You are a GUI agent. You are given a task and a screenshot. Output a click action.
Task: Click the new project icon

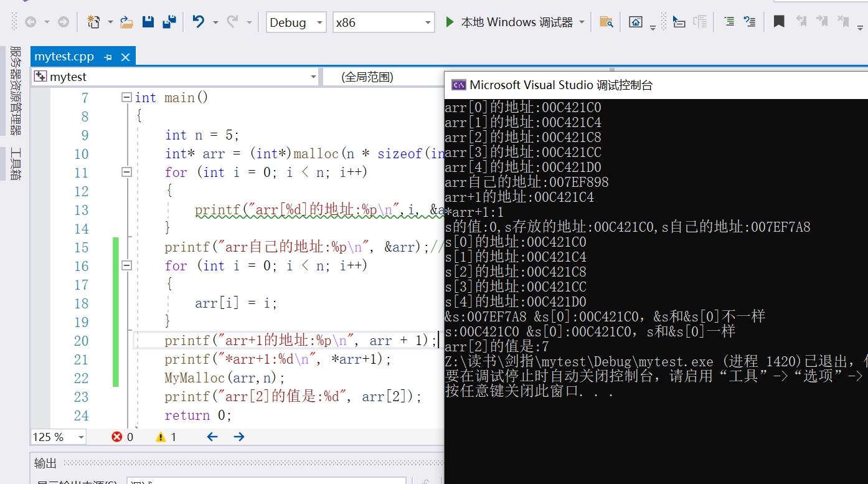[93, 22]
